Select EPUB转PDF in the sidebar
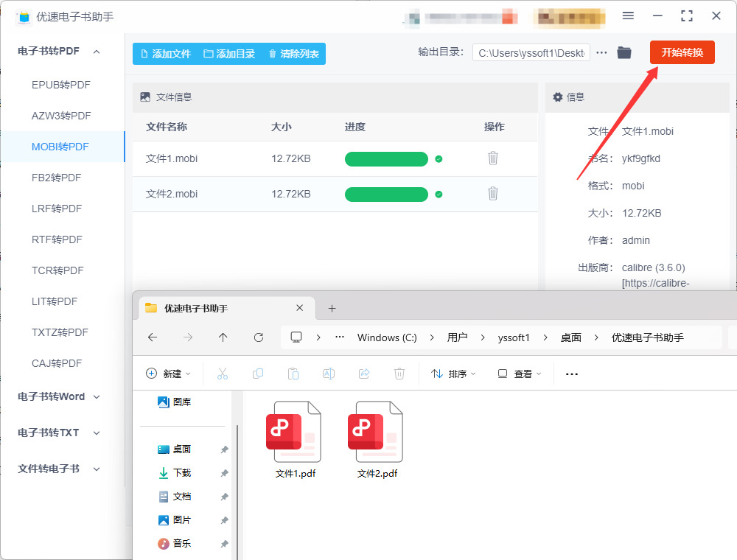 point(61,85)
